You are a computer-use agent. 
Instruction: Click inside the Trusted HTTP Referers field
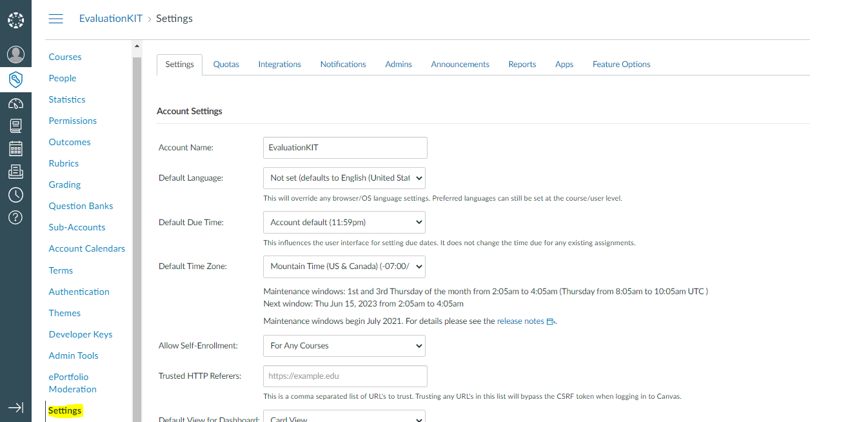[344, 376]
